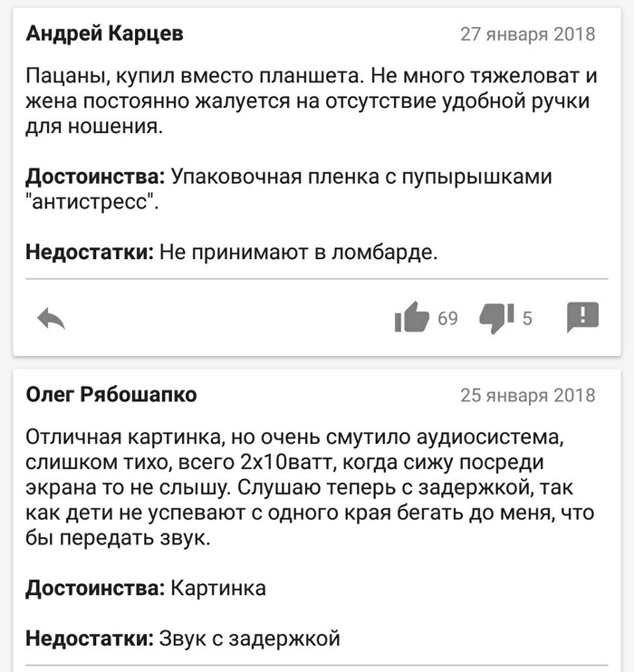Click the date 27 января 2018
Image resolution: width=634 pixels, height=672 pixels.
(x=528, y=35)
